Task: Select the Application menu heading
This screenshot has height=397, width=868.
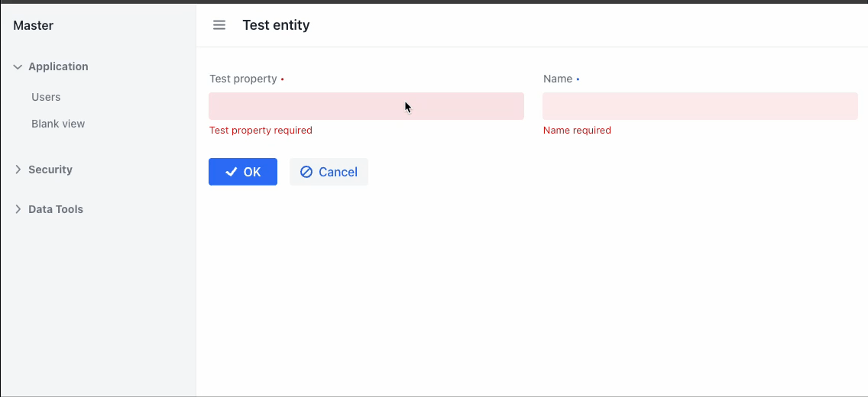Action: click(58, 66)
